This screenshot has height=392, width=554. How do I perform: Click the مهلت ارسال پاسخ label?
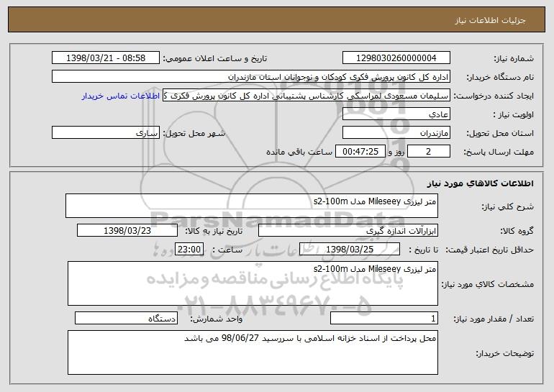click(499, 152)
